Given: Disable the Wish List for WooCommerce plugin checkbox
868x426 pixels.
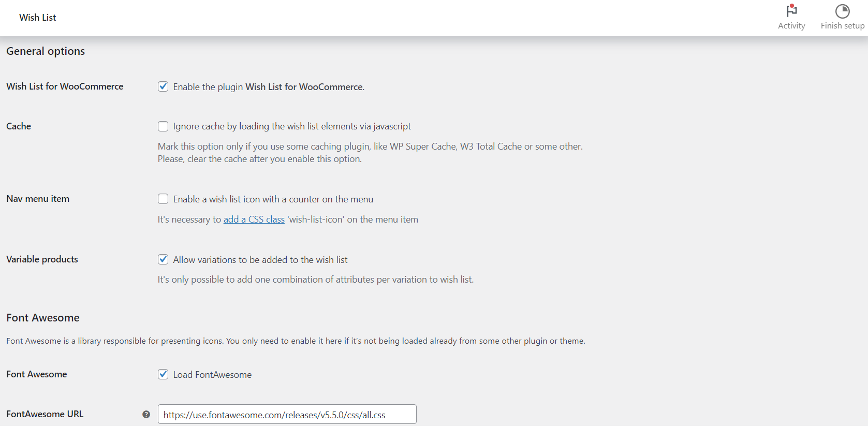Looking at the screenshot, I should [163, 86].
